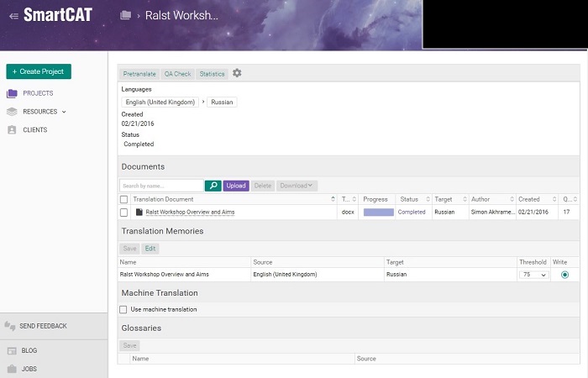Screen dimensions: 588x378
Task: Open the projects folder breadcrumb icon
Action: point(126,15)
